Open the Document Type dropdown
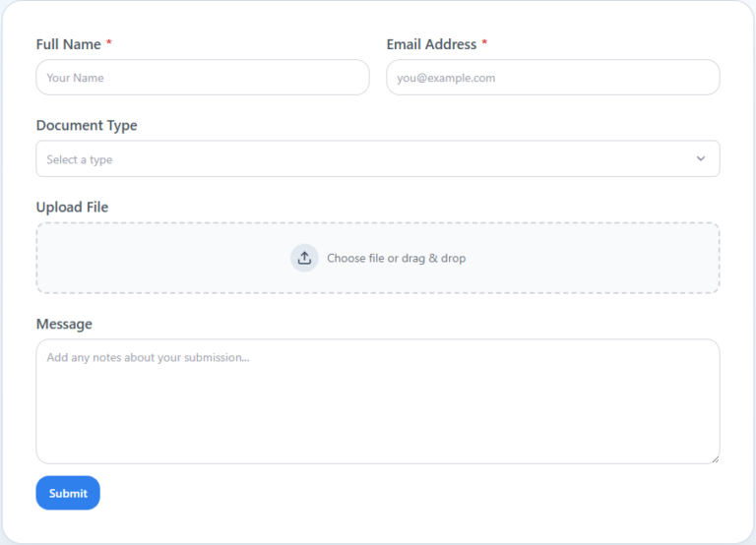756x545 pixels. click(x=378, y=158)
